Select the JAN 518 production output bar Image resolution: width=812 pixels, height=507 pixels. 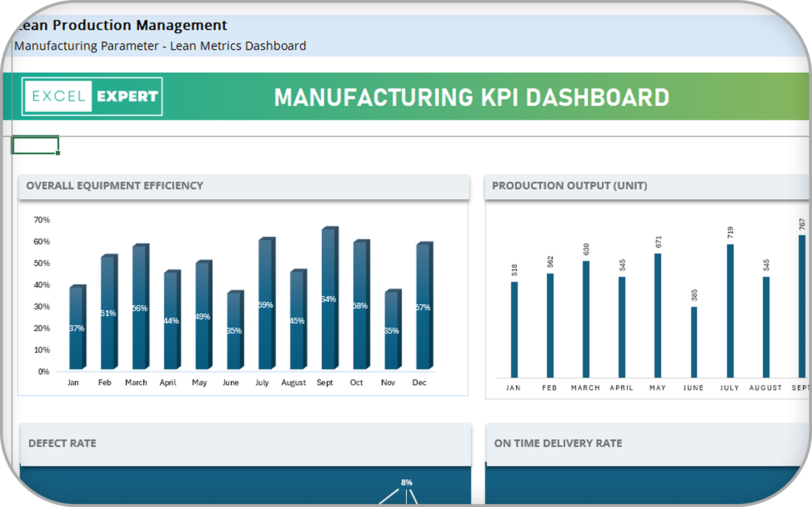click(514, 329)
